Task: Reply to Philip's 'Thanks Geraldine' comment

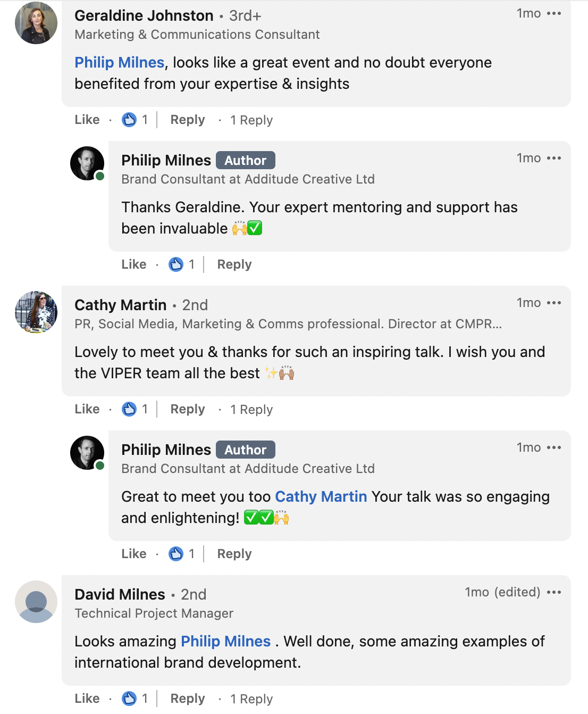Action: (234, 264)
